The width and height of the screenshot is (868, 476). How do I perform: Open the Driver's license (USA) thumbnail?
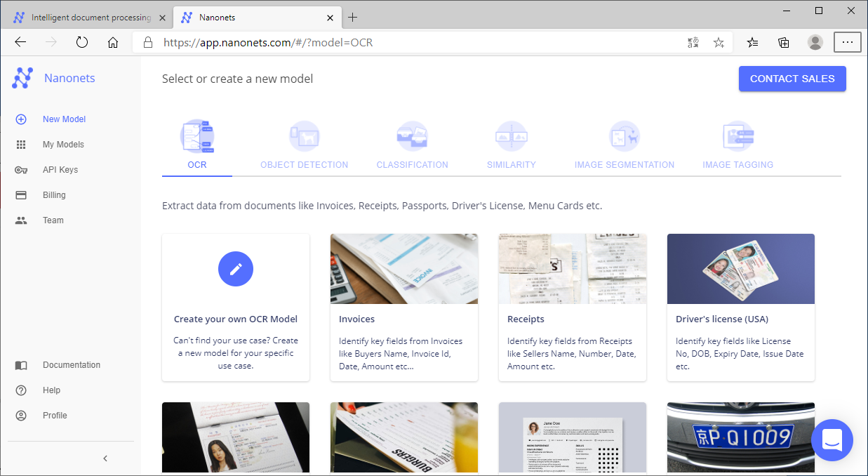point(741,269)
